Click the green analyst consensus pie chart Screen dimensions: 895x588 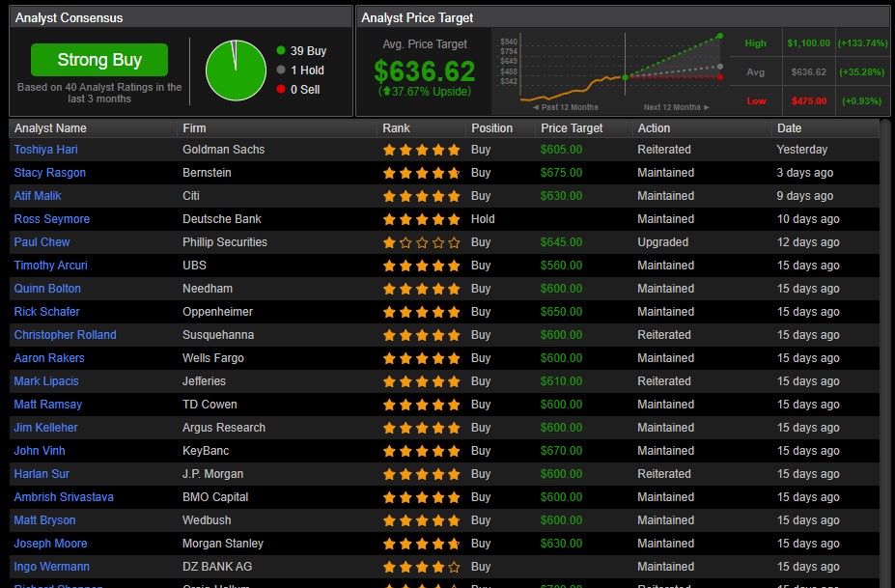(x=236, y=70)
